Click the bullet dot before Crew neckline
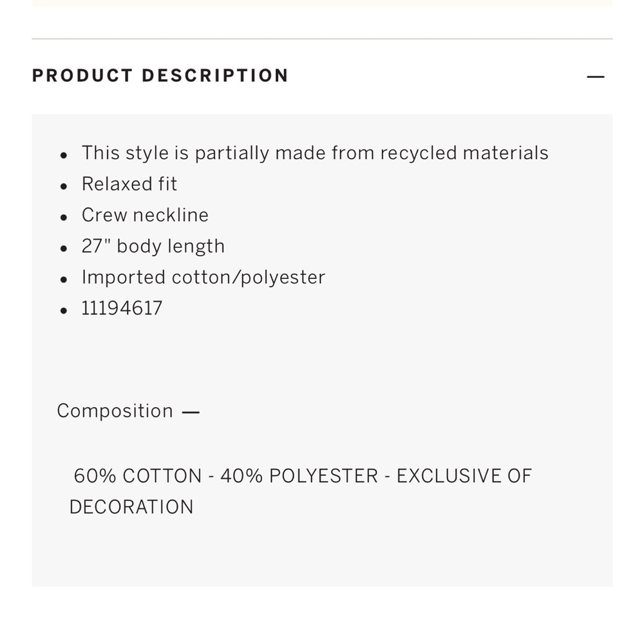This screenshot has height=644, width=644. (63, 218)
